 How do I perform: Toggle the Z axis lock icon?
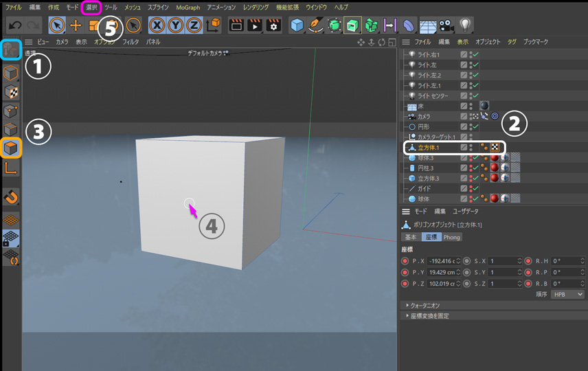(x=194, y=25)
